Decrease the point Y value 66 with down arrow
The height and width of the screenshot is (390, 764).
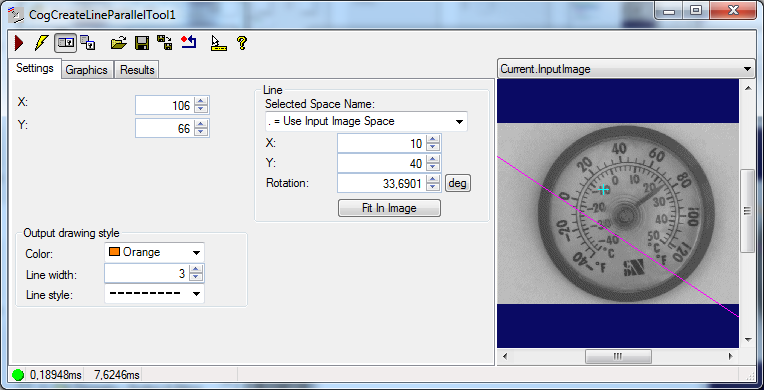tap(201, 133)
